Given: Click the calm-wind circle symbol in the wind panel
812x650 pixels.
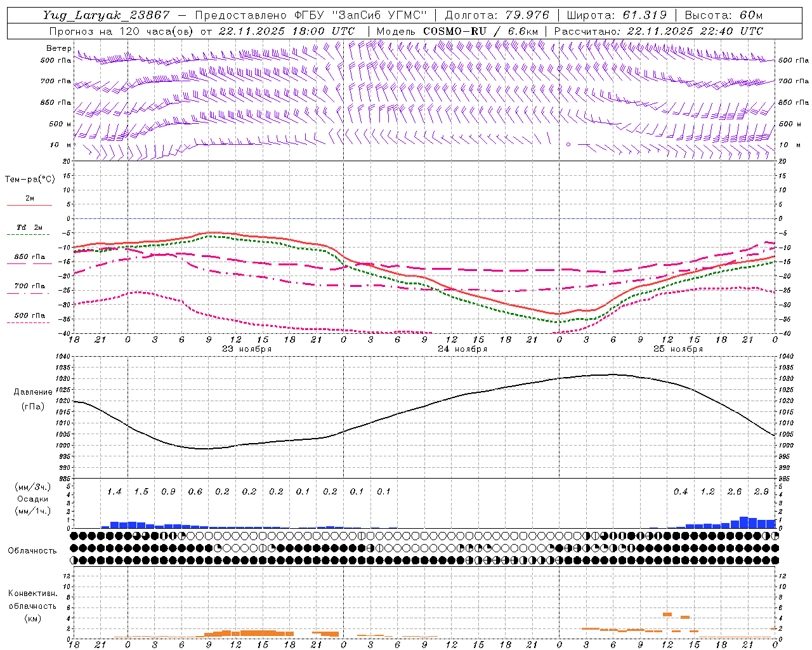Looking at the screenshot, I should click(x=568, y=145).
